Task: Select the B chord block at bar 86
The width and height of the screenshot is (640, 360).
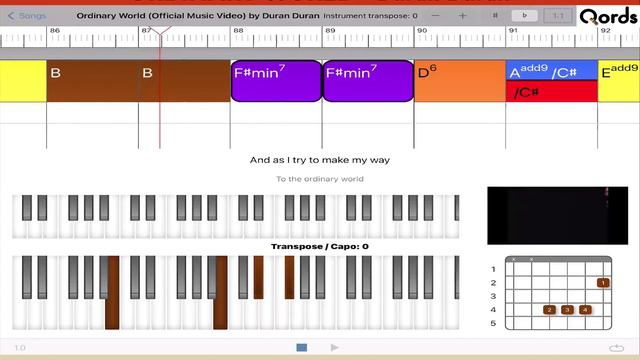Action: 92,81
